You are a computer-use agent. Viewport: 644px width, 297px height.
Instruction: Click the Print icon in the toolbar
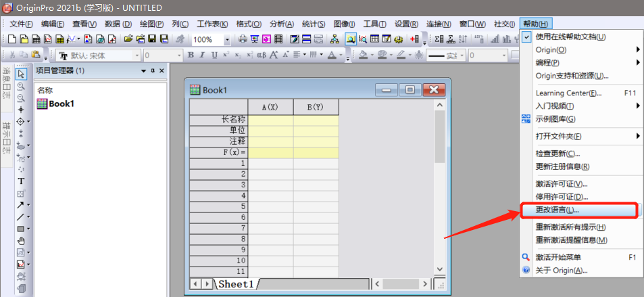point(243,39)
